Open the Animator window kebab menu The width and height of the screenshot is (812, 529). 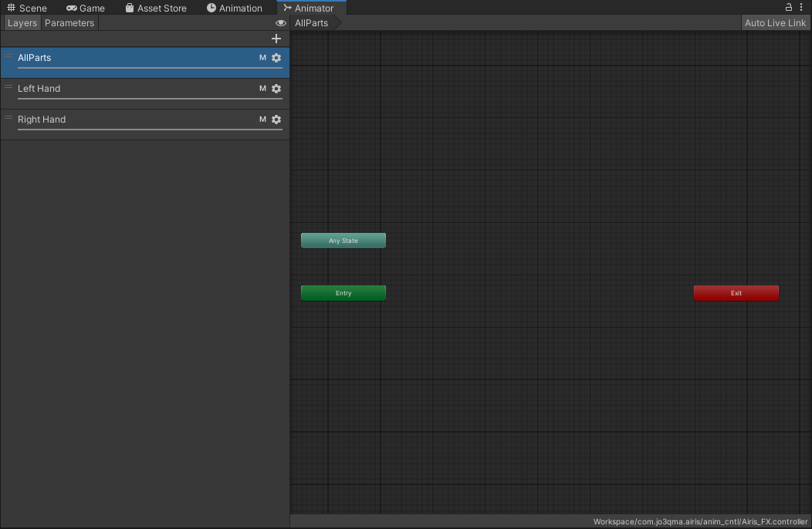click(x=800, y=6)
